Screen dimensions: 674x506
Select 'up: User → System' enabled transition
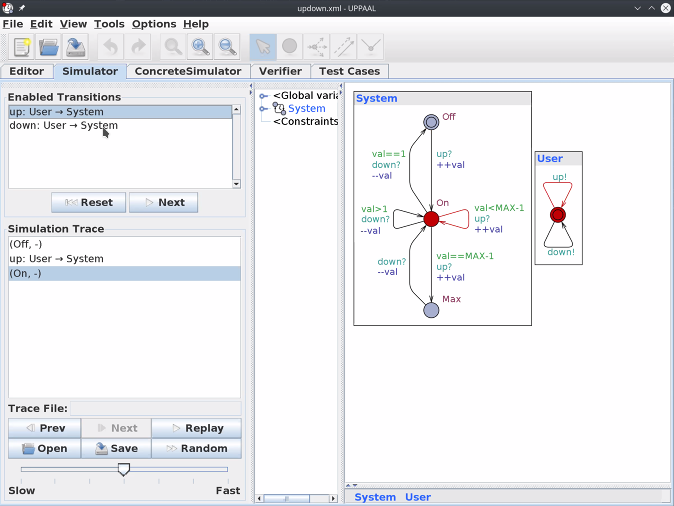point(120,112)
